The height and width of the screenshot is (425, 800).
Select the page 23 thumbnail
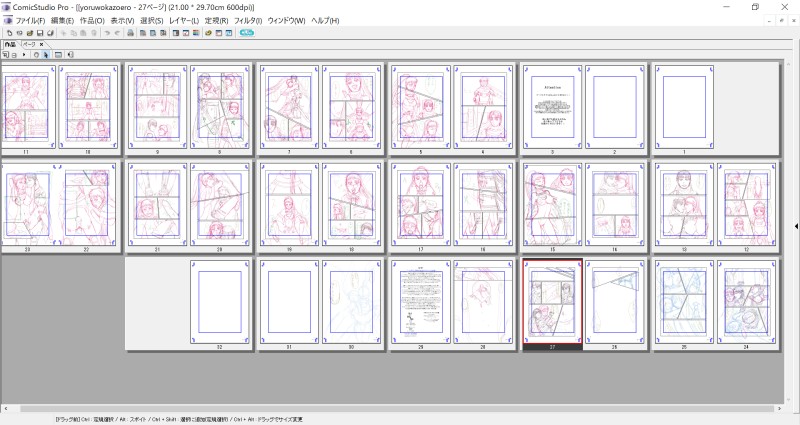point(27,204)
